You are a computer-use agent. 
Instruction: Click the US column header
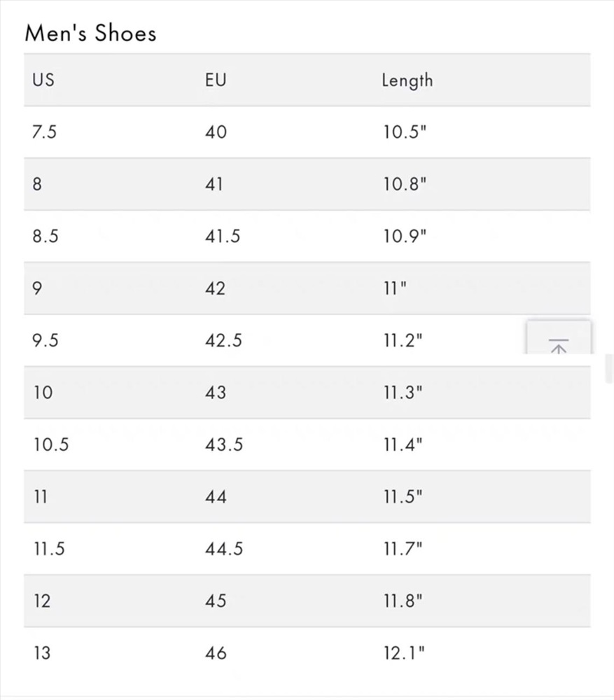[x=43, y=80]
